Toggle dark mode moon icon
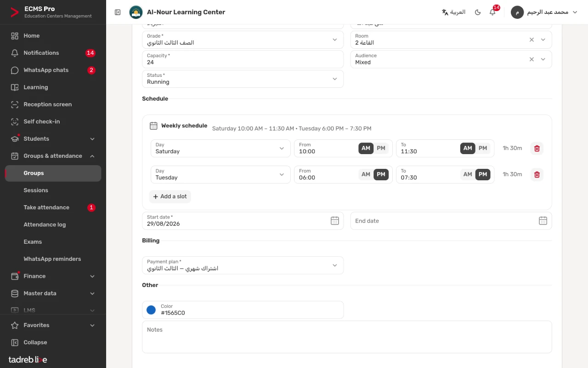 (478, 12)
